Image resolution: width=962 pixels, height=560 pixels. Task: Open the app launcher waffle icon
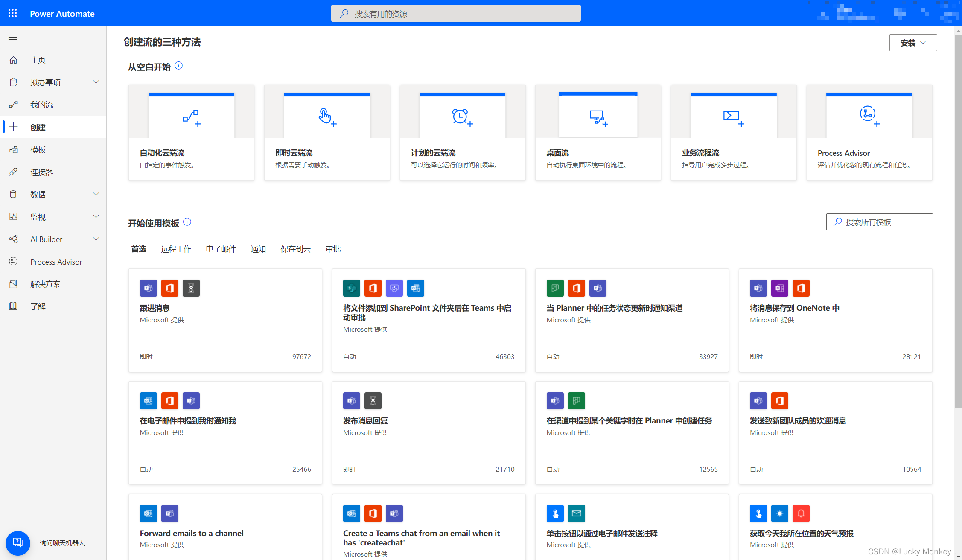[13, 13]
